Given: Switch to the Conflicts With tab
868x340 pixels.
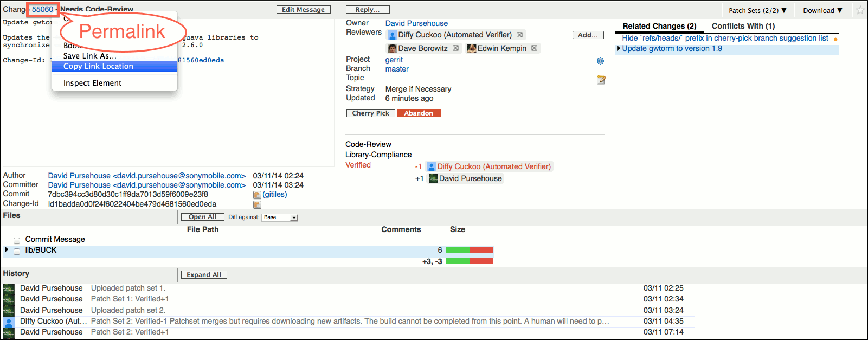Looking at the screenshot, I should pos(743,25).
